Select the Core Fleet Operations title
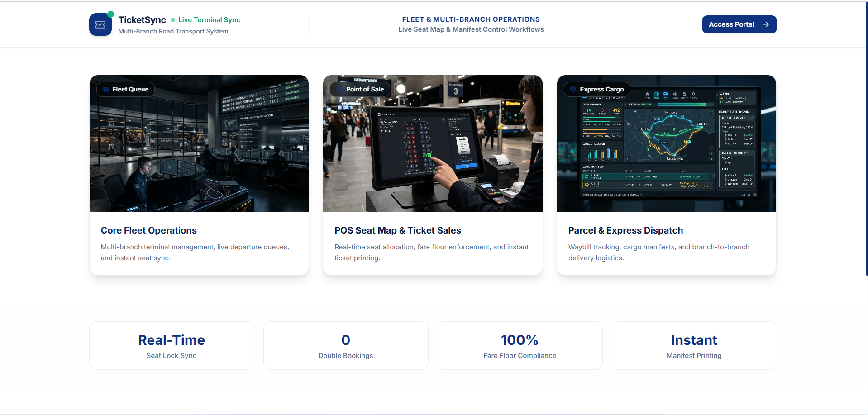Screen dimensions: 868x415 [x=149, y=230]
